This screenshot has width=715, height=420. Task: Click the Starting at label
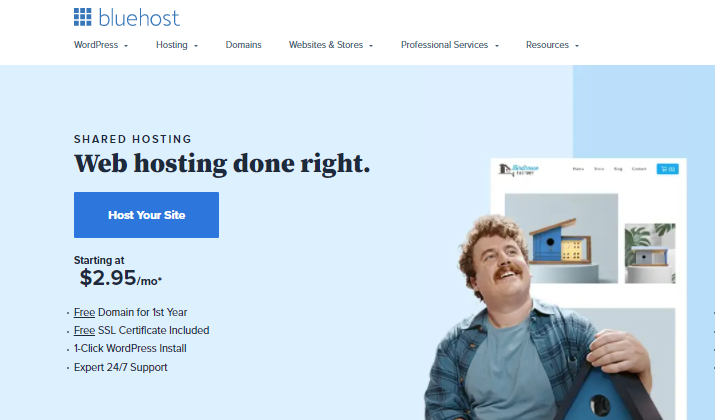click(99, 260)
